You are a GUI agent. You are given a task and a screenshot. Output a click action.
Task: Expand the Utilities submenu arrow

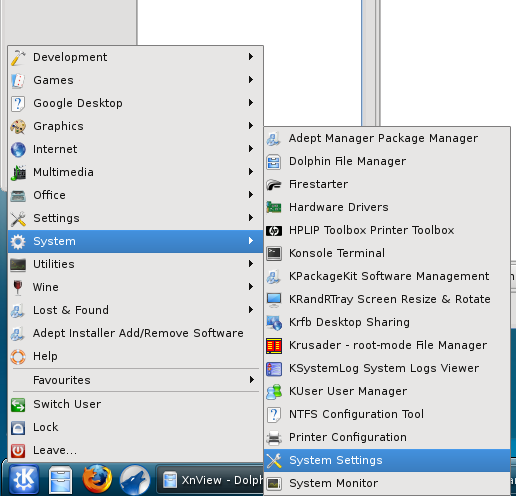(251, 264)
